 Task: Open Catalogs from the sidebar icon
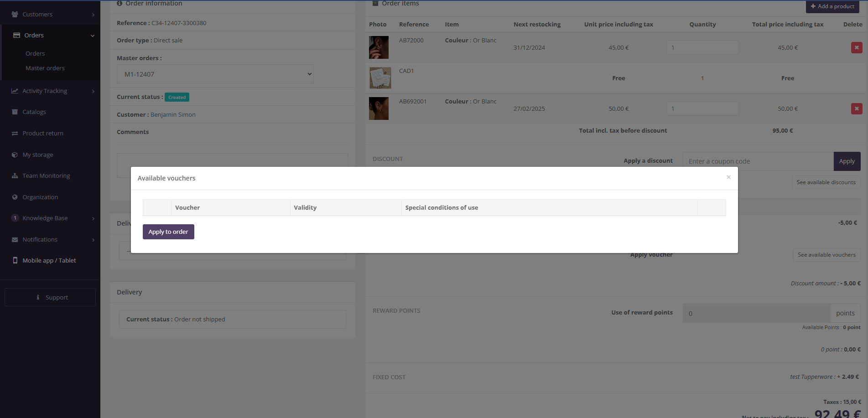(x=15, y=112)
